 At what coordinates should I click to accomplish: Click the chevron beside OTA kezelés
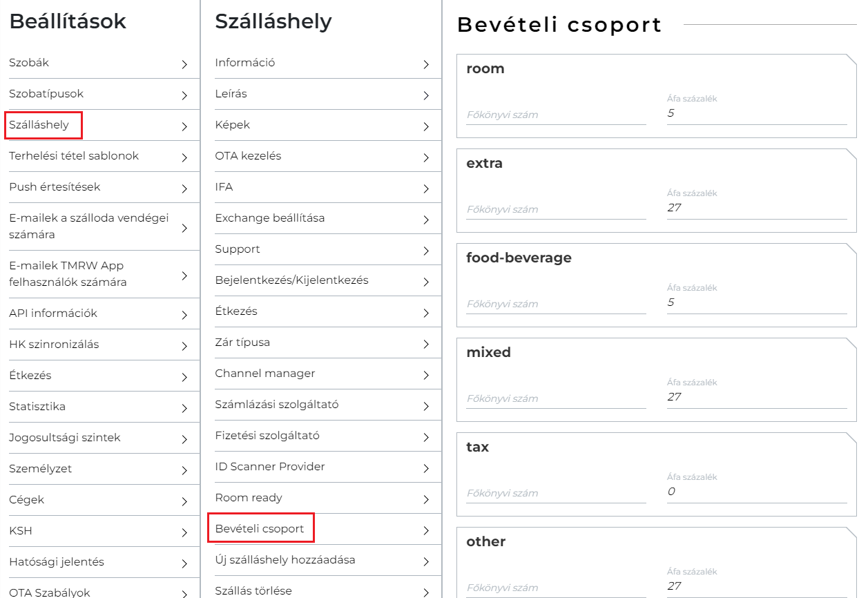click(x=426, y=157)
